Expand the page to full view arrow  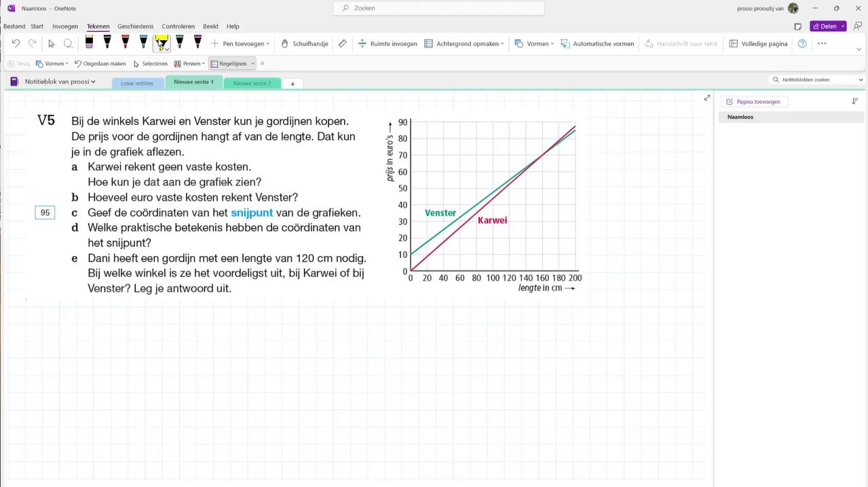point(707,98)
